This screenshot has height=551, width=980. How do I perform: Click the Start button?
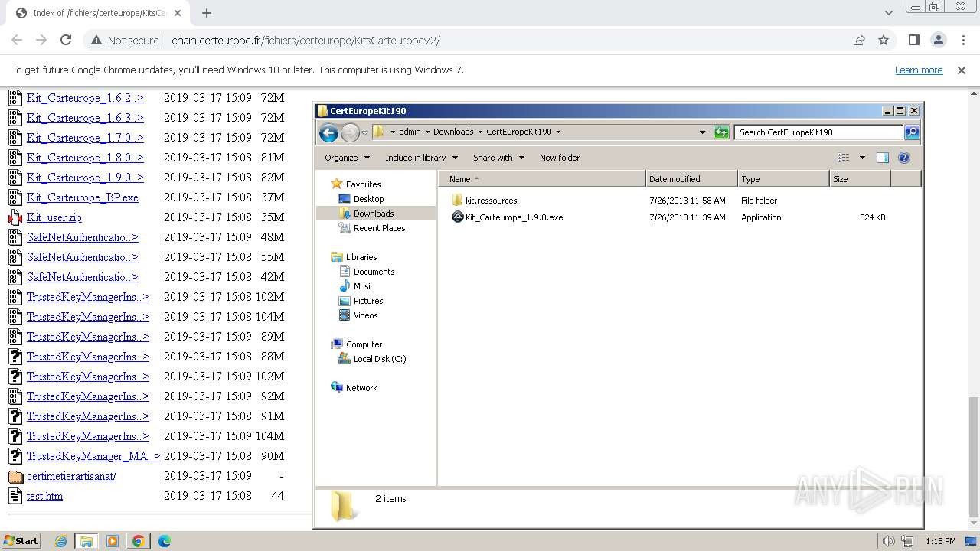pos(21,541)
